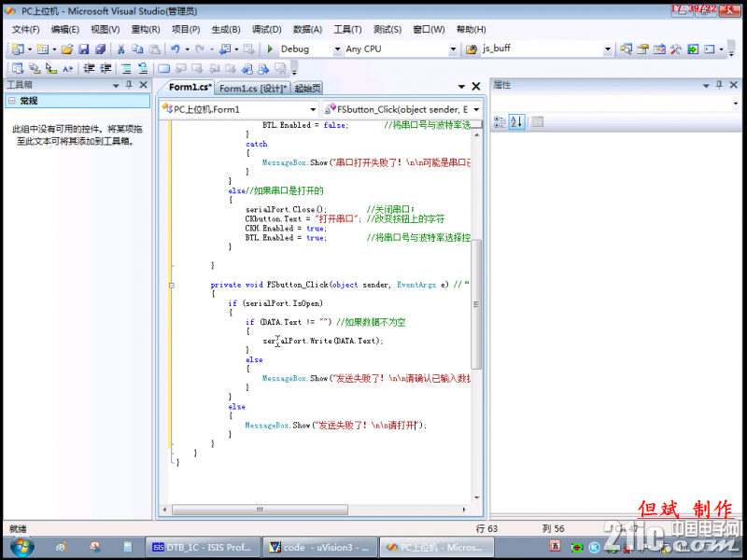Screen dimensions: 747x560
Task: Open the Toolbox hammer-and-wrench icon
Action: point(675,49)
